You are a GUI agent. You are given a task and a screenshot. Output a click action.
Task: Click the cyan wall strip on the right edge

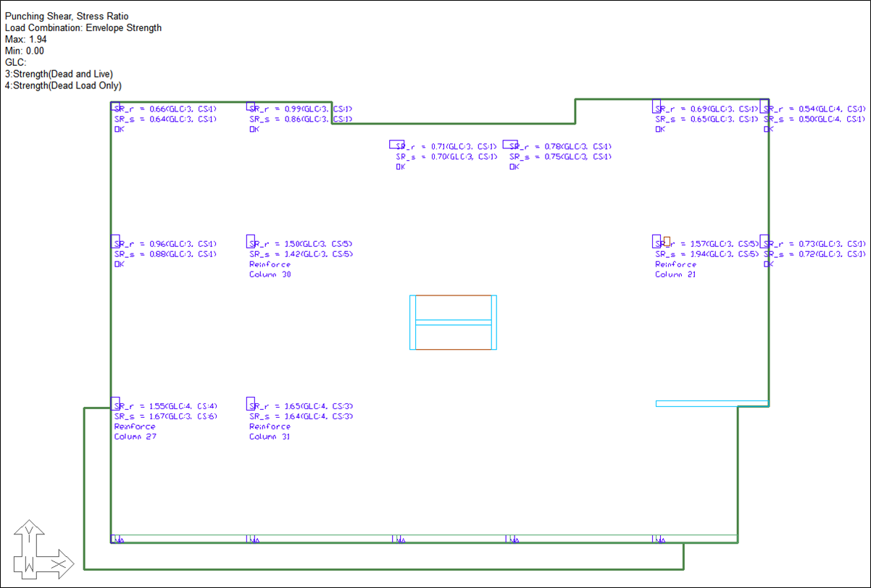[x=711, y=403]
